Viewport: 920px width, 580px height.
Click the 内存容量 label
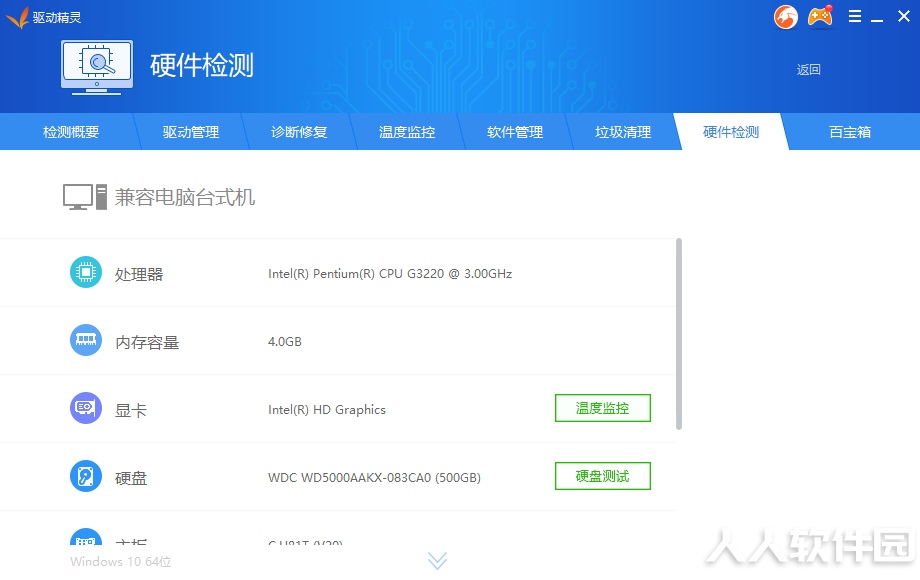coord(147,342)
